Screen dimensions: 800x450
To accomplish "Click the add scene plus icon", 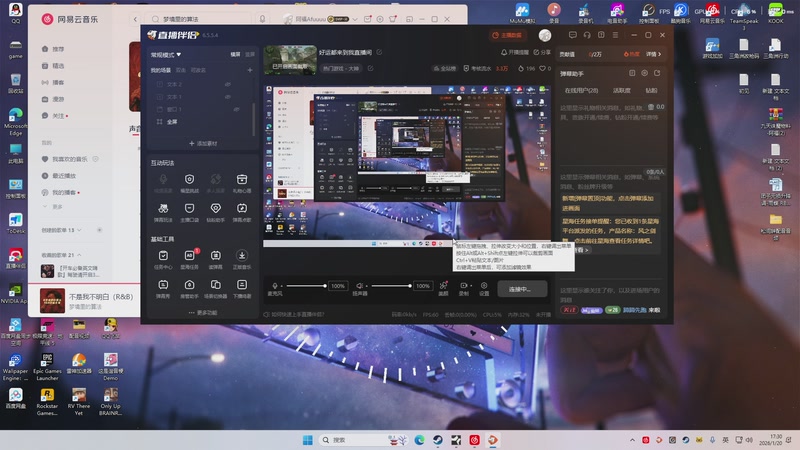I will (x=250, y=70).
